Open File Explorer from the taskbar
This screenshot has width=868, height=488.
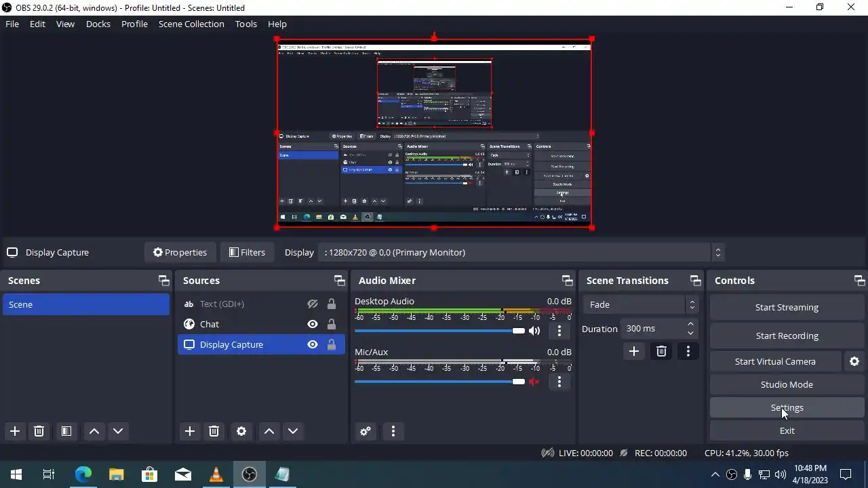117,474
